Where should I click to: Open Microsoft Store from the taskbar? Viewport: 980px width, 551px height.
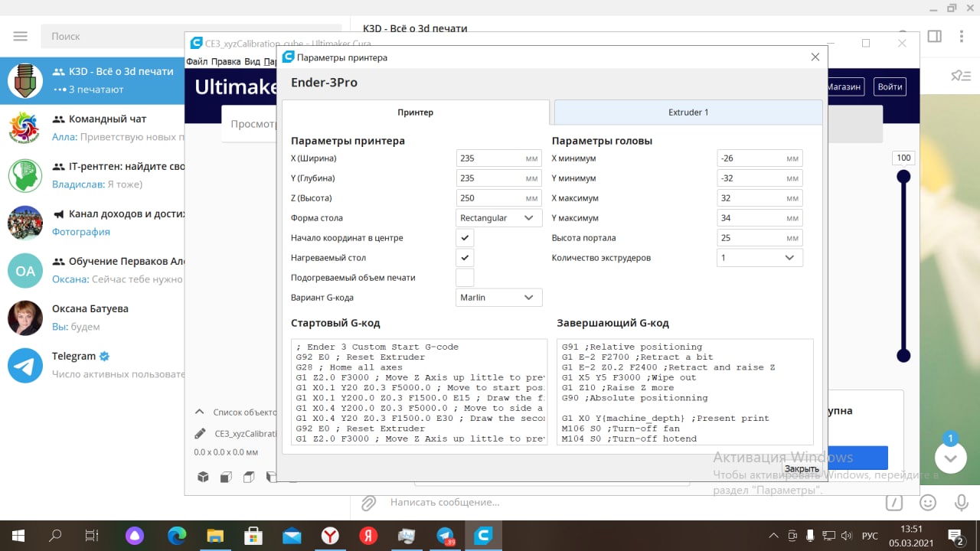coord(253,536)
